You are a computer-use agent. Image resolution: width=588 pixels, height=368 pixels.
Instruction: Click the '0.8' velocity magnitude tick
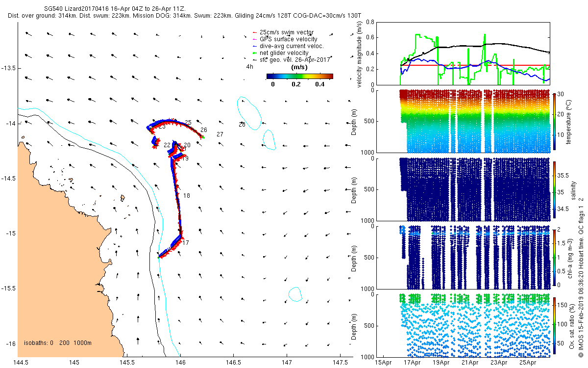(x=370, y=23)
